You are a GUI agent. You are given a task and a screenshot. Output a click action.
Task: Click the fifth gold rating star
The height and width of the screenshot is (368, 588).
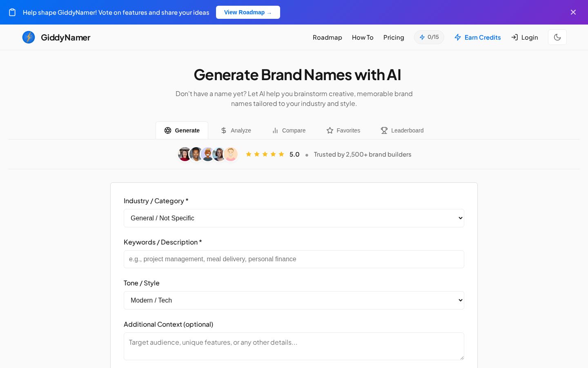[x=281, y=154]
